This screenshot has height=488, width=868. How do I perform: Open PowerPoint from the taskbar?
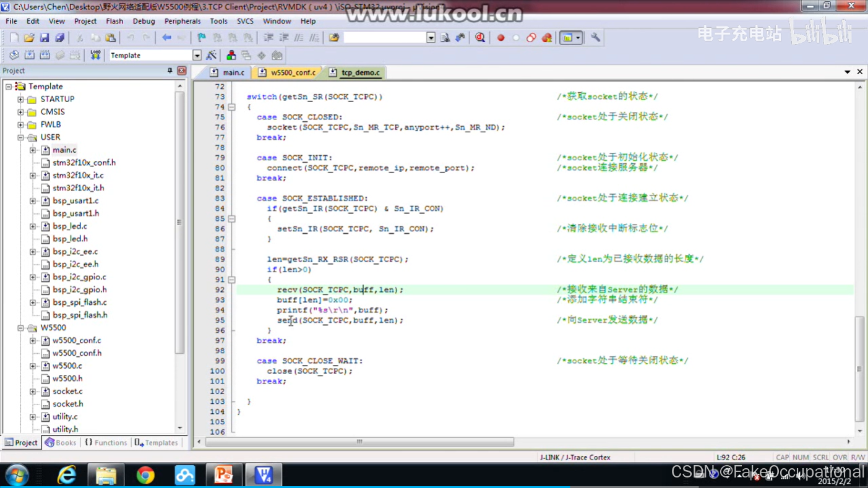(x=223, y=475)
